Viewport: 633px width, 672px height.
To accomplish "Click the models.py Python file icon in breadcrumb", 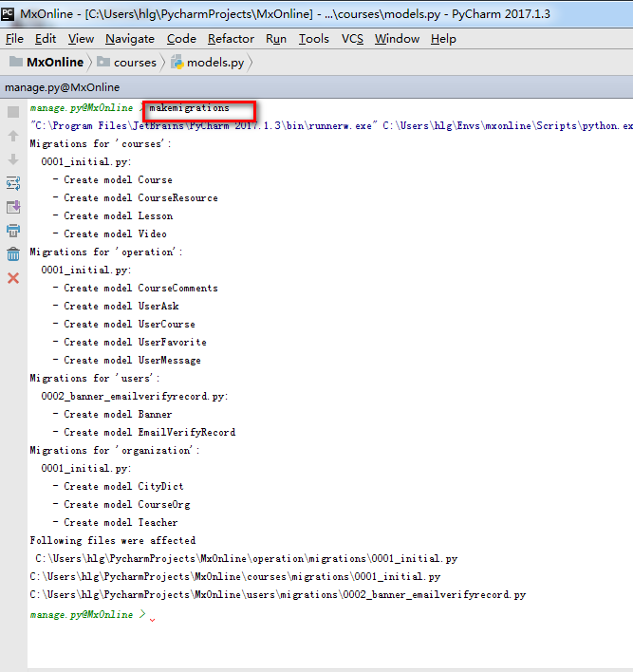I will click(177, 63).
